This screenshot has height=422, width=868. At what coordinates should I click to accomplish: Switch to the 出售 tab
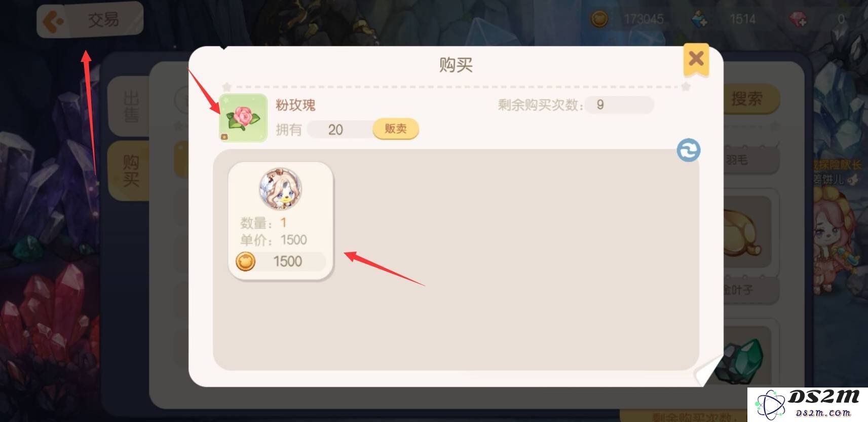(130, 107)
